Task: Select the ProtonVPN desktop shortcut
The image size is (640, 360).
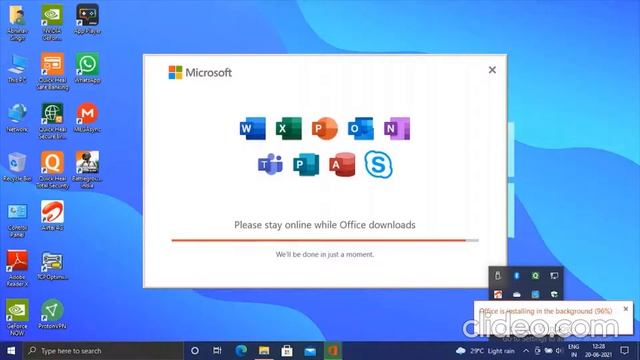Action: pyautogui.click(x=52, y=314)
